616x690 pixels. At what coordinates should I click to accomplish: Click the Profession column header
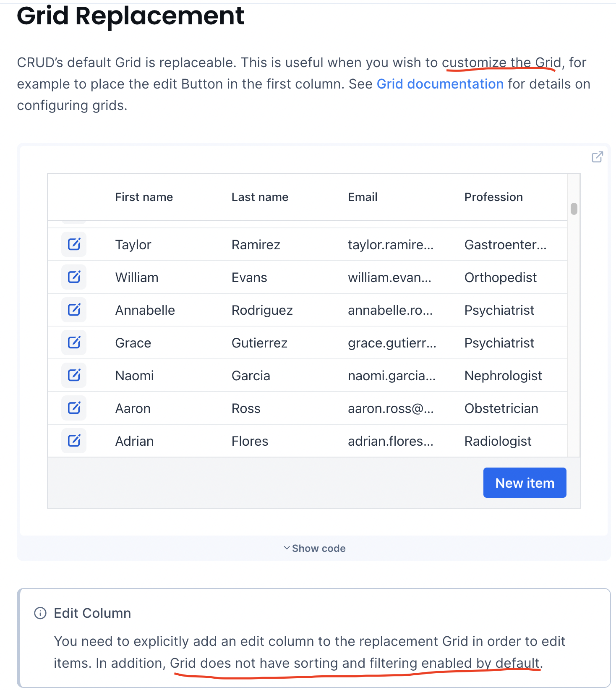point(493,197)
